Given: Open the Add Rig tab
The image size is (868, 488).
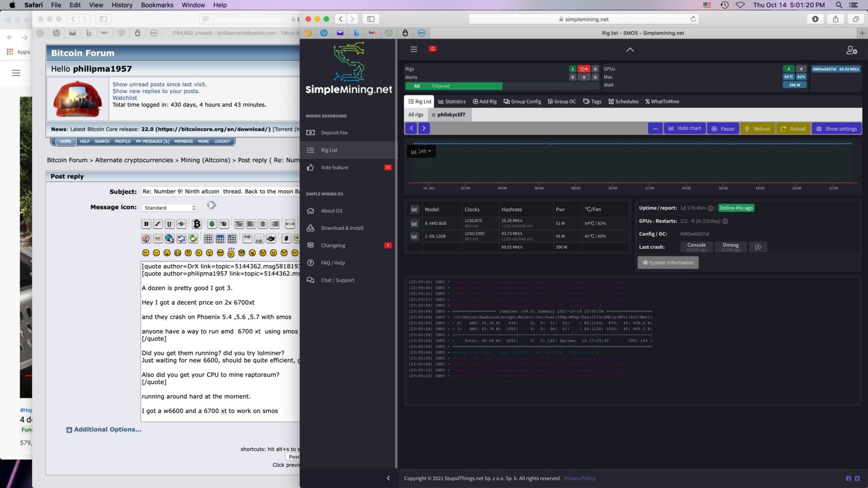Looking at the screenshot, I should [x=484, y=101].
